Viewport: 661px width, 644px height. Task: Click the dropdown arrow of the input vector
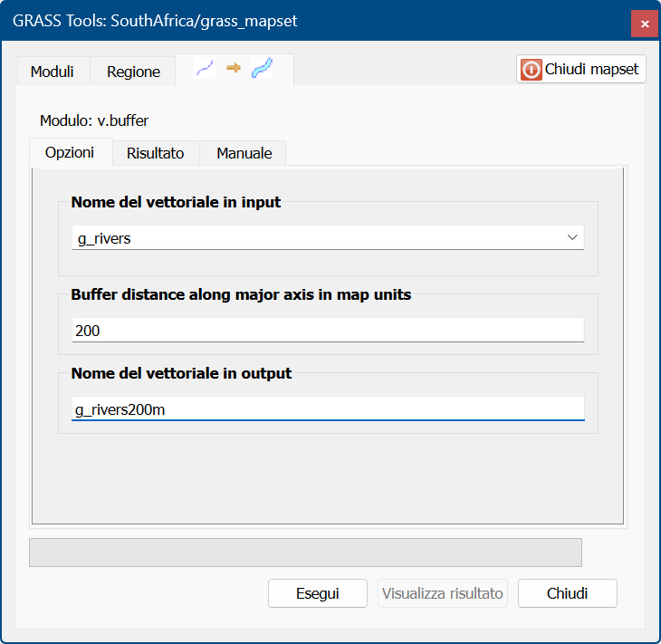click(572, 237)
